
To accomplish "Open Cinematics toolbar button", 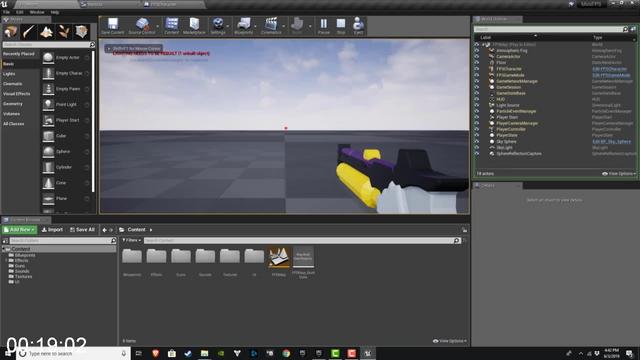I will pos(271,26).
